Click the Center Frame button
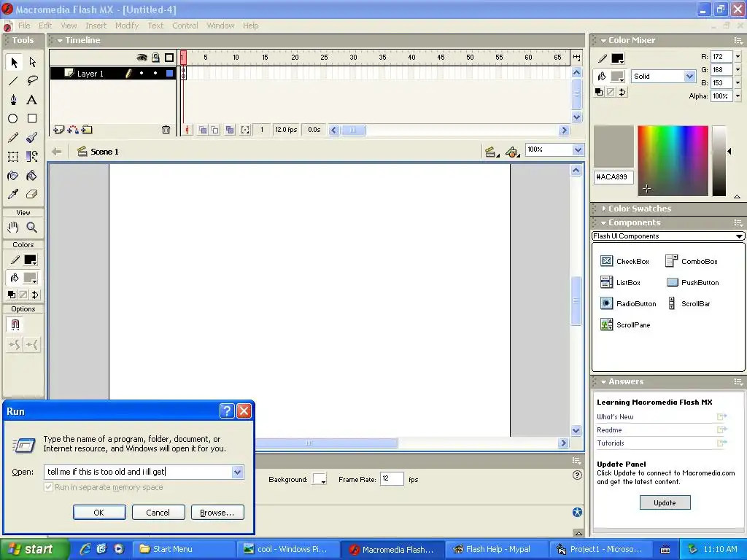The width and height of the screenshot is (747, 560). pos(187,130)
